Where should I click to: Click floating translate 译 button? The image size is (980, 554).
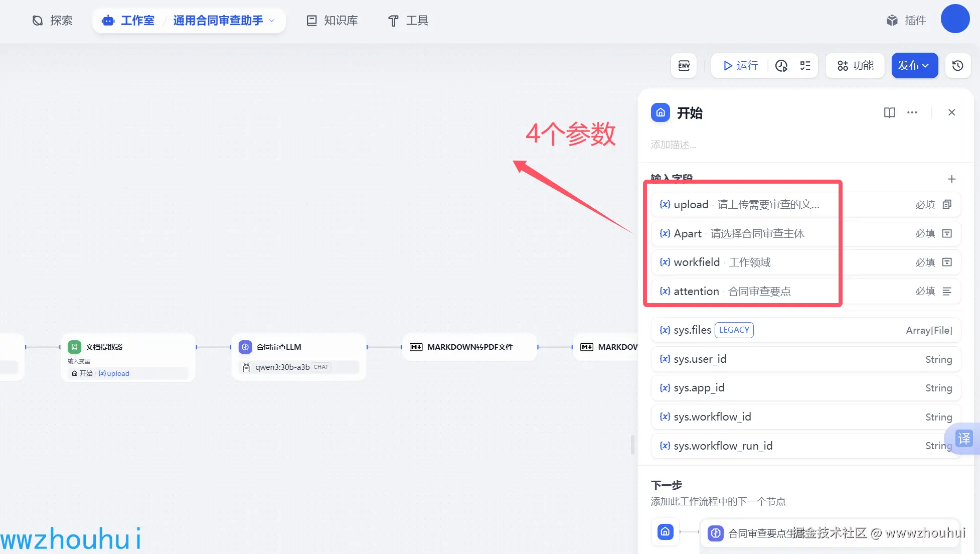coord(964,439)
